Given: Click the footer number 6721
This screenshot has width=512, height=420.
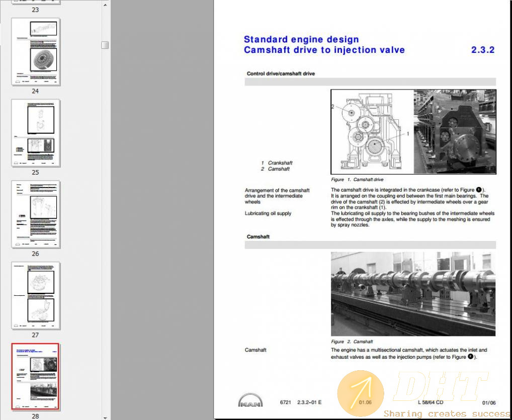Looking at the screenshot, I should tap(285, 402).
